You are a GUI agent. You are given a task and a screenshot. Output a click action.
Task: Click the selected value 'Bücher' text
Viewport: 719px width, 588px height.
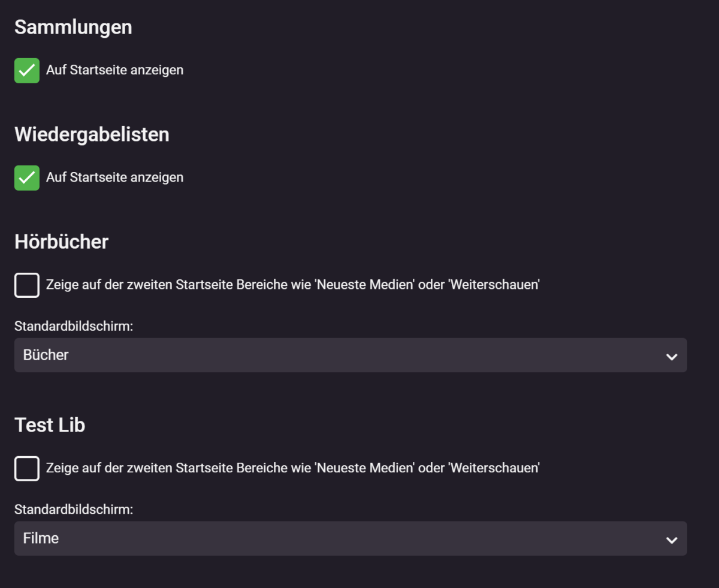(46, 355)
